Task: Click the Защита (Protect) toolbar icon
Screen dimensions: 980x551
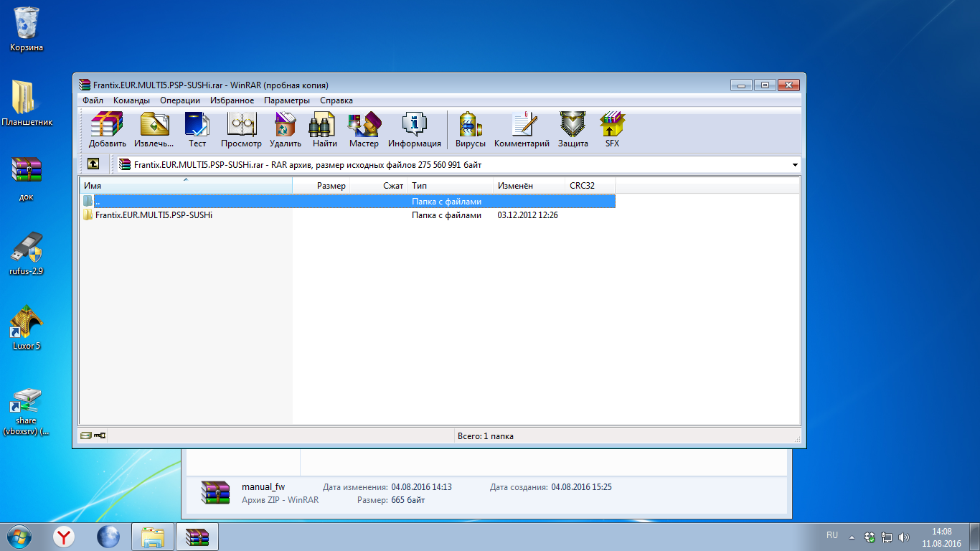Action: pyautogui.click(x=573, y=129)
